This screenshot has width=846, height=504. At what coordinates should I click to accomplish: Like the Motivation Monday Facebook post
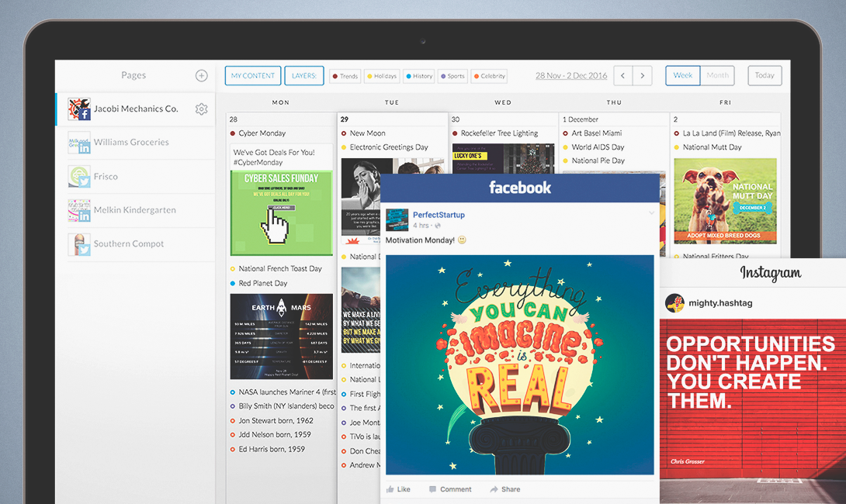(398, 489)
